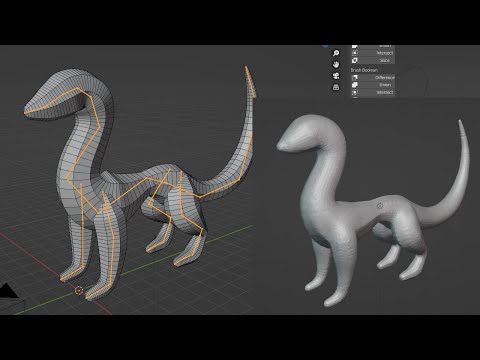
Task: Toggle the camera view icon
Action: 336,76
